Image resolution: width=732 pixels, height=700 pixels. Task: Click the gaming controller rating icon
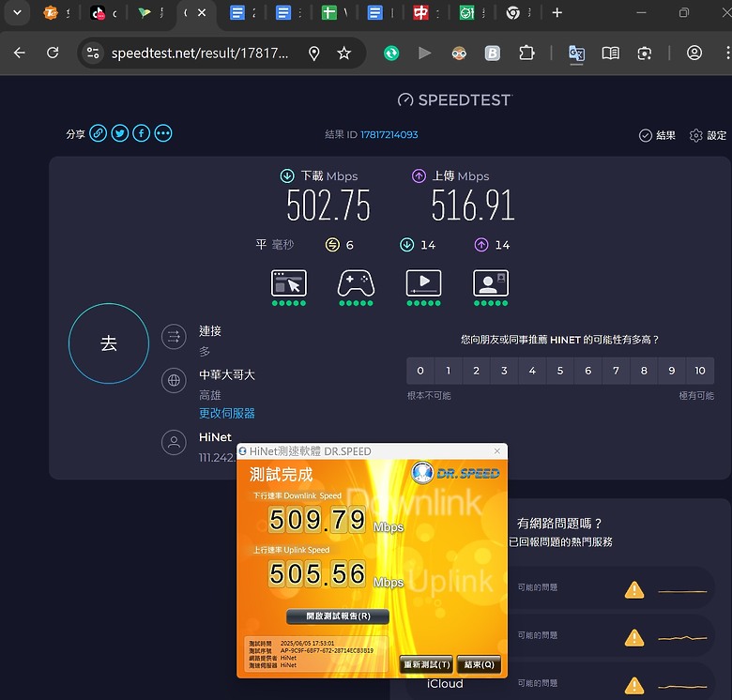click(357, 283)
